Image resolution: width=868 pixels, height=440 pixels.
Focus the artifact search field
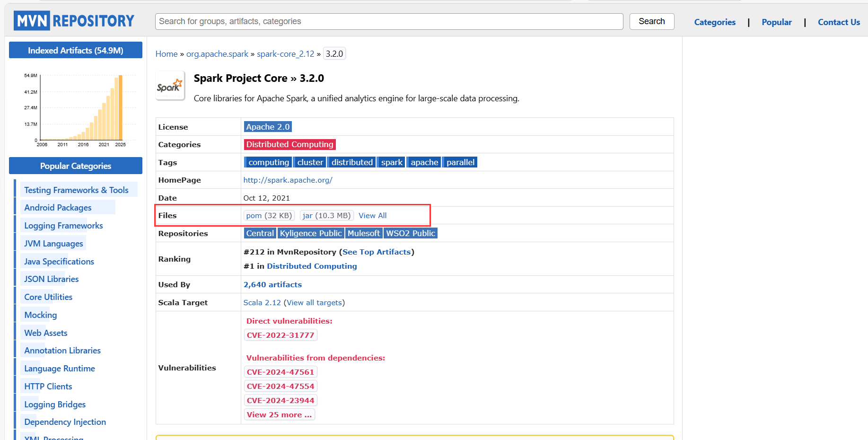(389, 21)
